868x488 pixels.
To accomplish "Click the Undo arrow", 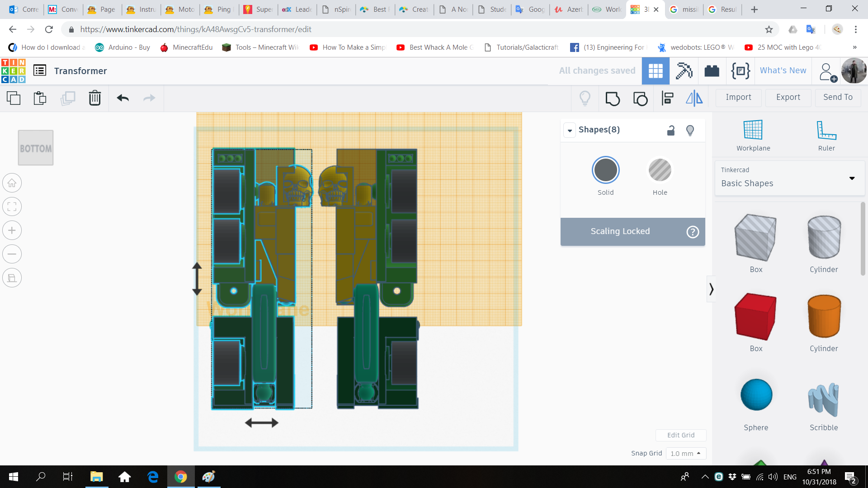I will tap(123, 98).
